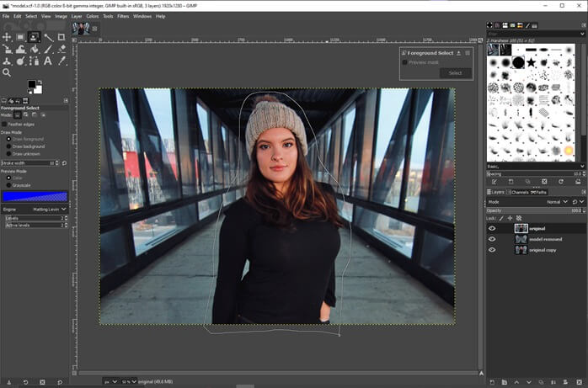Toggle the lock alpha channel icon
This screenshot has width=588, height=388.
[519, 218]
